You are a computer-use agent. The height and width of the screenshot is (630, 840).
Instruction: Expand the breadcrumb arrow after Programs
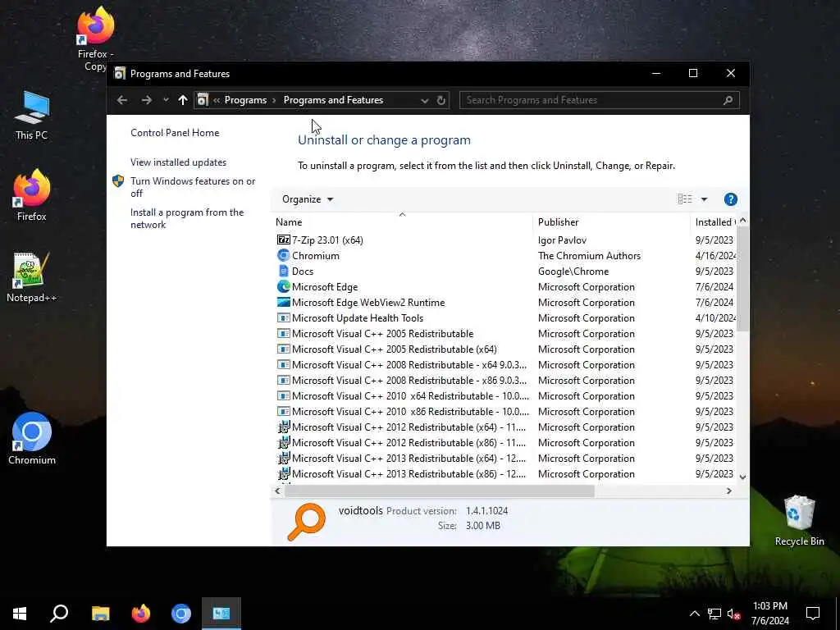click(x=274, y=100)
